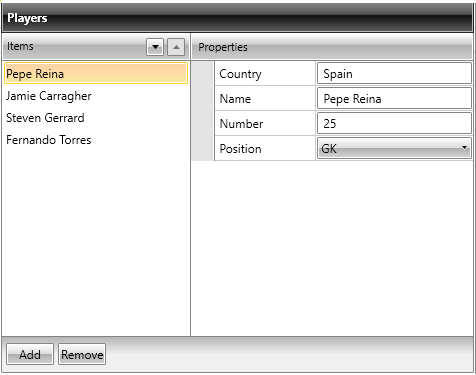Image resolution: width=476 pixels, height=375 pixels.
Task: Click the Name property label
Action: click(x=235, y=99)
